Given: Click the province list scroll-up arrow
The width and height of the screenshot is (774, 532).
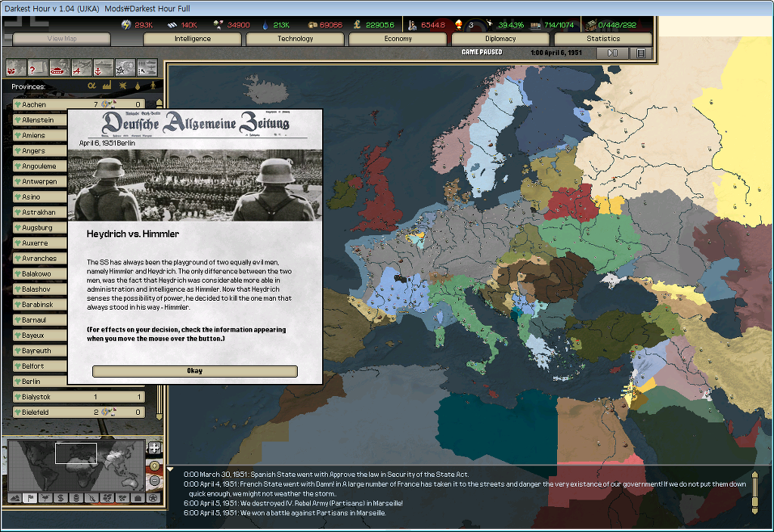Looking at the screenshot, I should [x=159, y=103].
